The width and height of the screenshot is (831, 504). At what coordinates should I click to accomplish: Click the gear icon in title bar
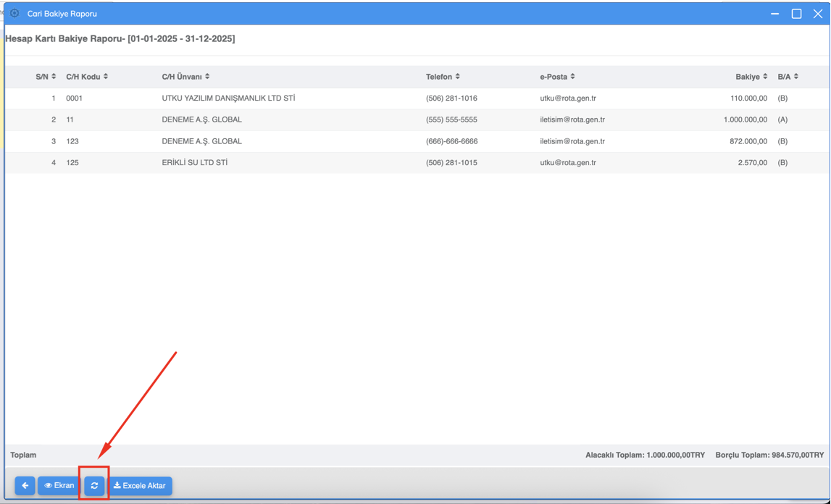14,13
